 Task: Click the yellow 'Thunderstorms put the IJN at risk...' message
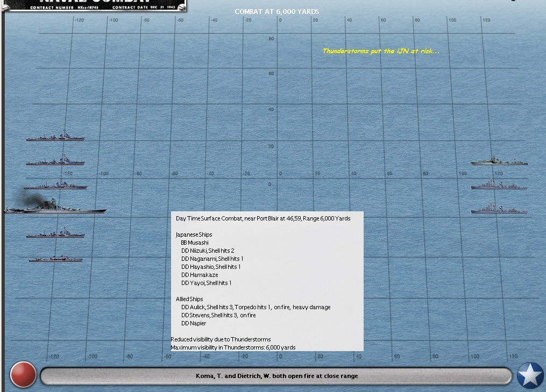tap(381, 51)
